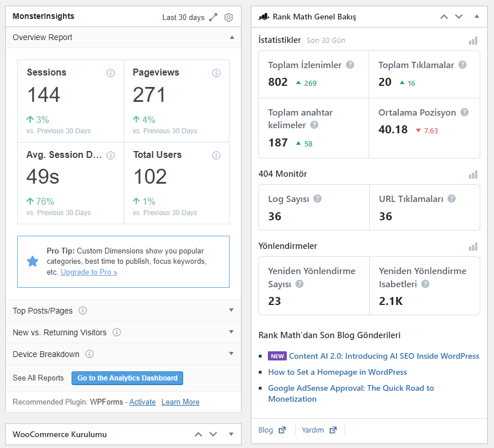Go to the Analytics Dashboard

[x=127, y=378]
